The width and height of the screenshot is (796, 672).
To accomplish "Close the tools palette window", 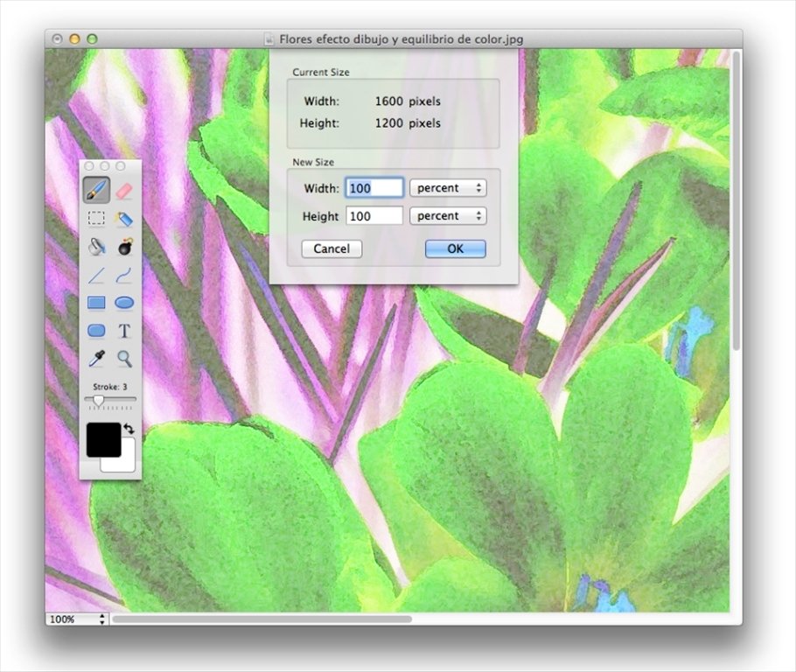I will pos(89,166).
